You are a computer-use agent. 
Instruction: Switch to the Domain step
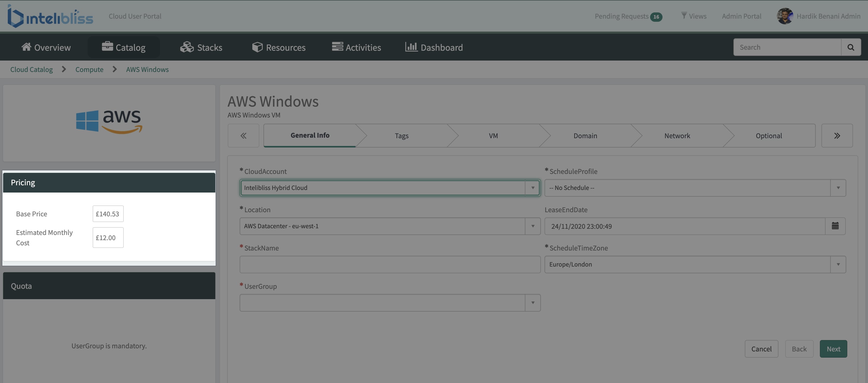click(x=585, y=135)
